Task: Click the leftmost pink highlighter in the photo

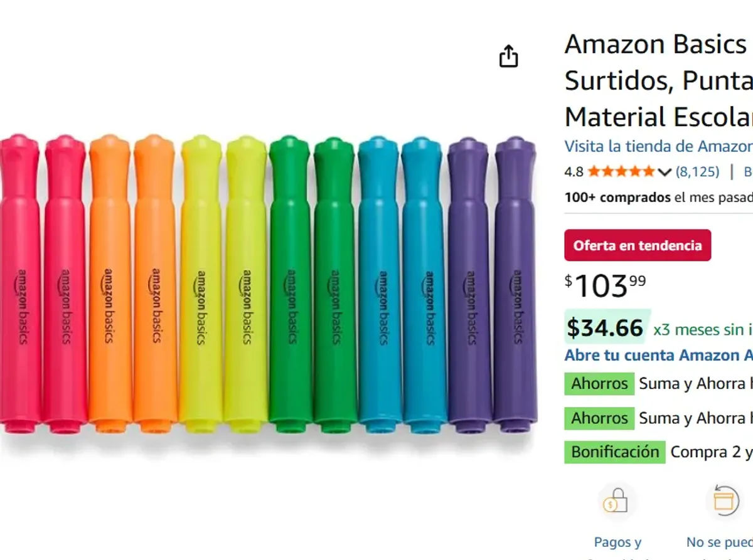Action: (x=19, y=282)
